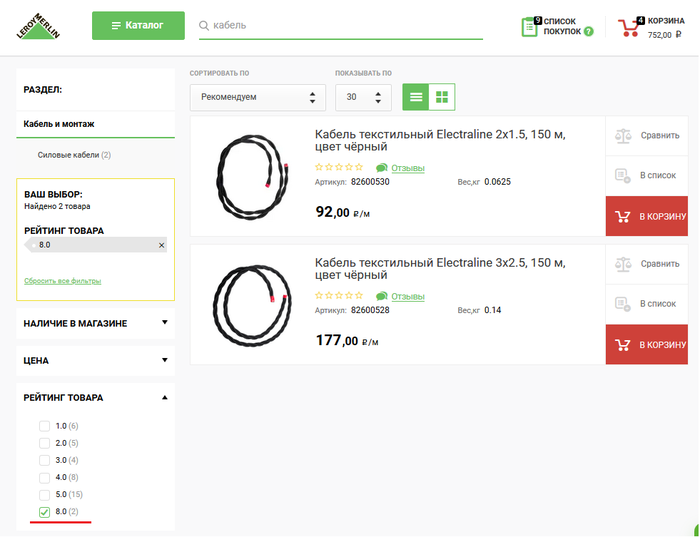The height and width of the screenshot is (537, 700).
Task: Open the Рекомендуем sort dropdown
Action: 258,97
